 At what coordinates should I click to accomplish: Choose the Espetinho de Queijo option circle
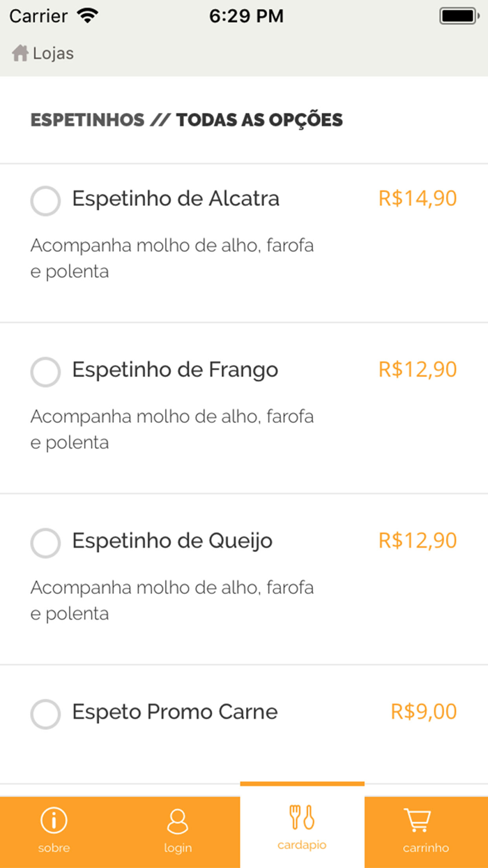click(45, 543)
